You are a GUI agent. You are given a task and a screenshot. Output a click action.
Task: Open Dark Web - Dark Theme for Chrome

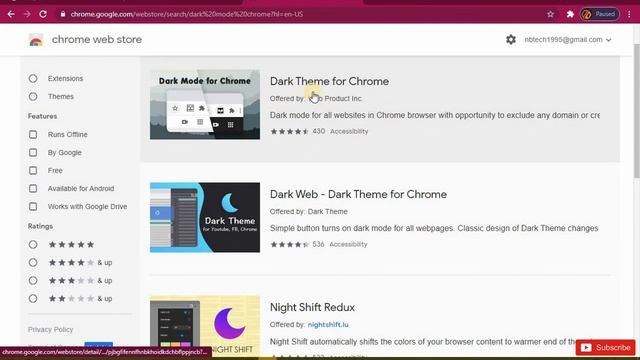(358, 194)
